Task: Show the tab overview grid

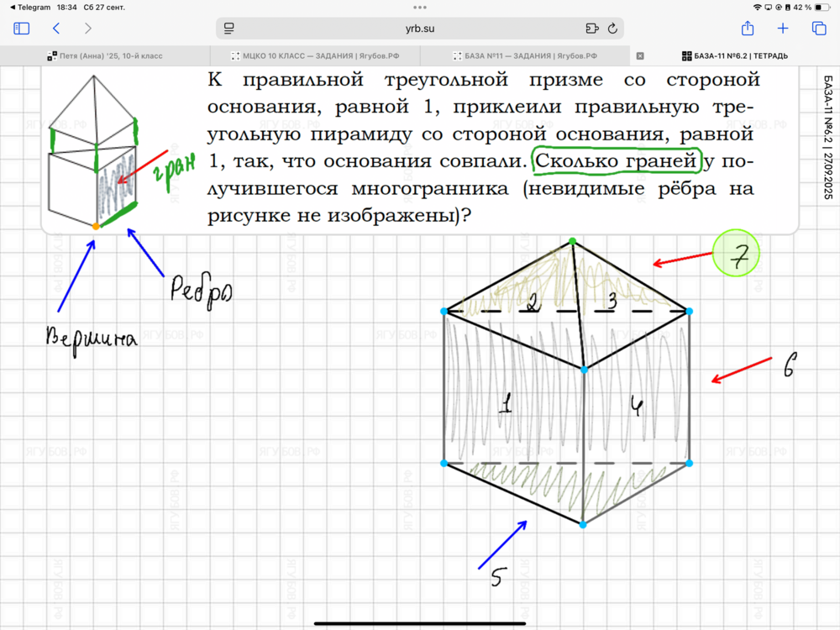Action: (819, 28)
